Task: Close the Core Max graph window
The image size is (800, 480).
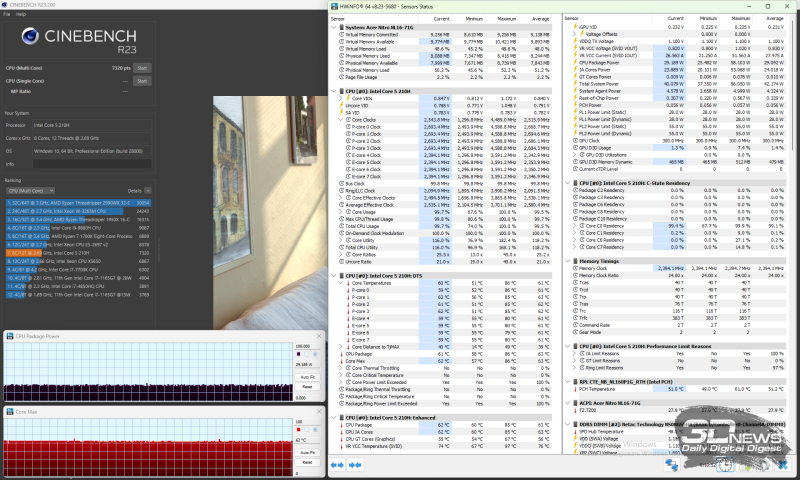Action: (x=319, y=411)
